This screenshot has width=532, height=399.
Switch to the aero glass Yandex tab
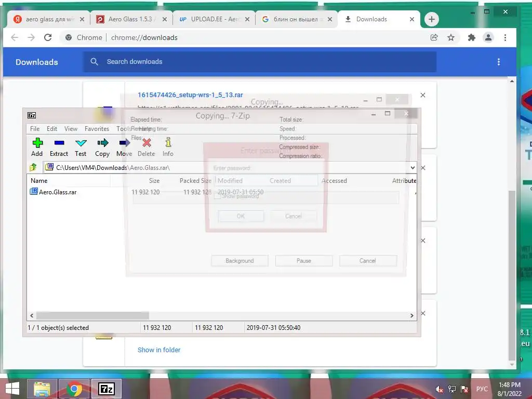[48, 19]
